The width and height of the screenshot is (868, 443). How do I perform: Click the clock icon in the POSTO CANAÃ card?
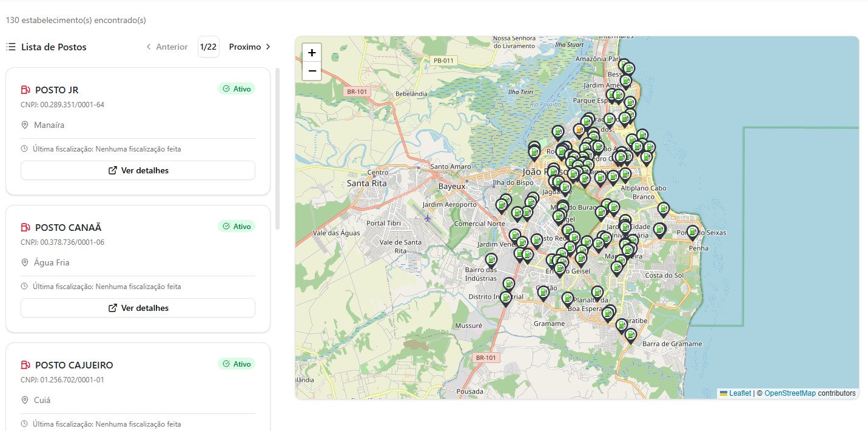24,287
